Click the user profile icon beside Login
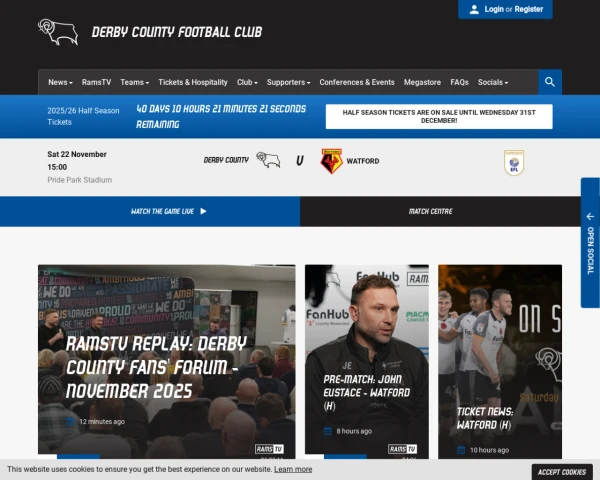This screenshot has height=480, width=600. [474, 10]
